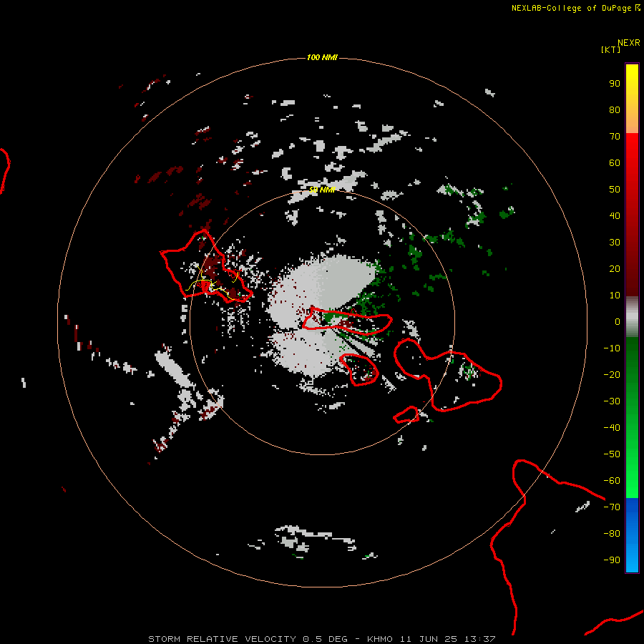Click the -90 value on velocity scale

click(612, 560)
